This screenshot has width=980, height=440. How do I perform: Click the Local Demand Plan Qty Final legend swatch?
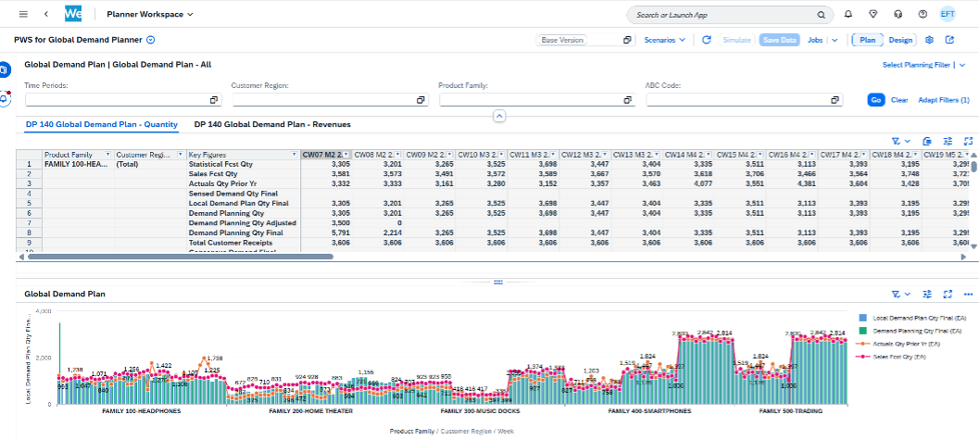(x=864, y=317)
